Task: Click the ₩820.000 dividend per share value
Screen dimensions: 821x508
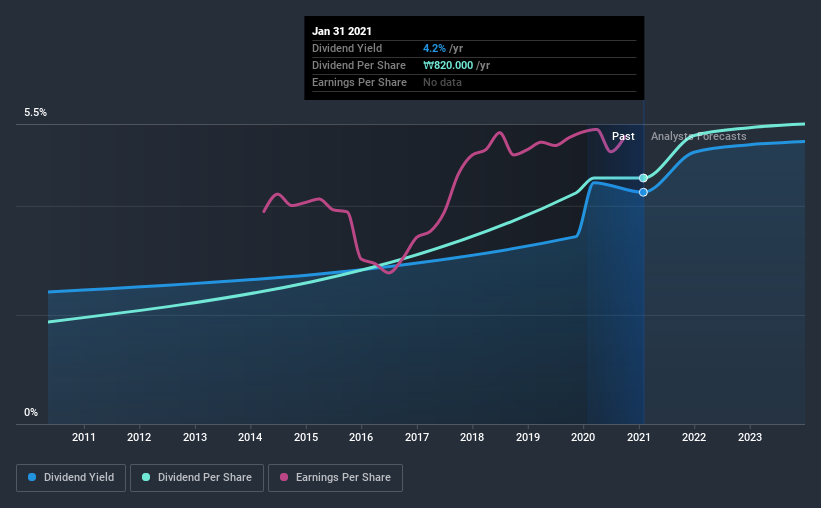Action: 448,65
